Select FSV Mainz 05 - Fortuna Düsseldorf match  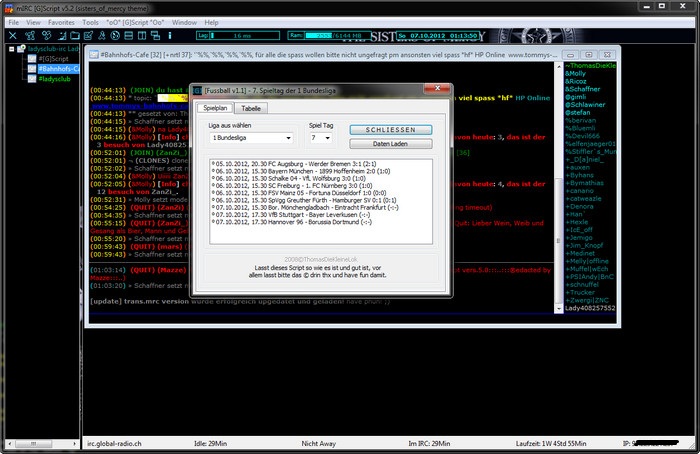tap(299, 193)
